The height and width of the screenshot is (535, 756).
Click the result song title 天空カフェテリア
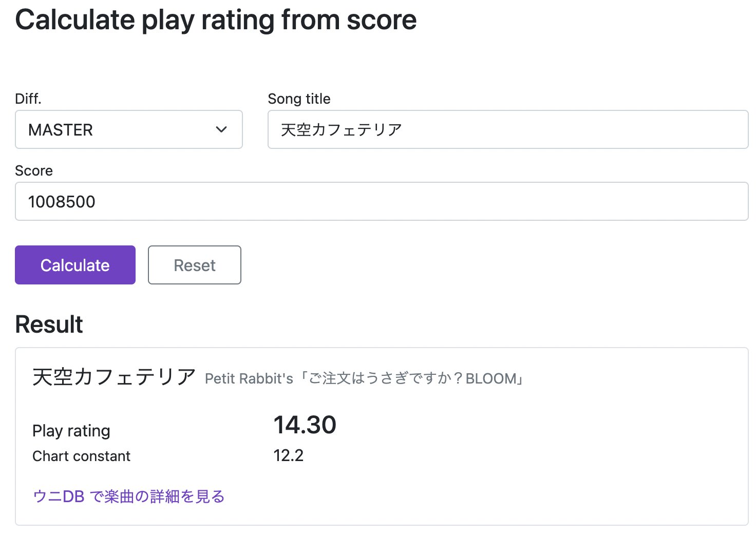[114, 377]
